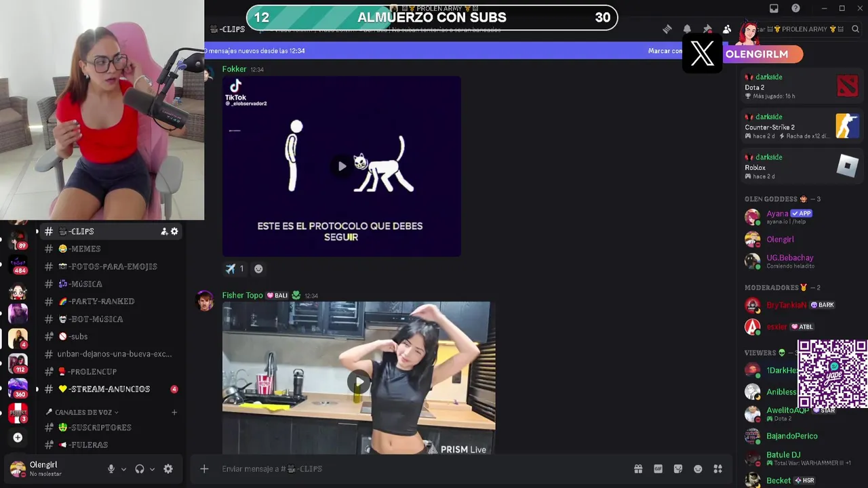868x488 pixels.
Task: Go to the MÚSICA channel
Action: (x=111, y=284)
